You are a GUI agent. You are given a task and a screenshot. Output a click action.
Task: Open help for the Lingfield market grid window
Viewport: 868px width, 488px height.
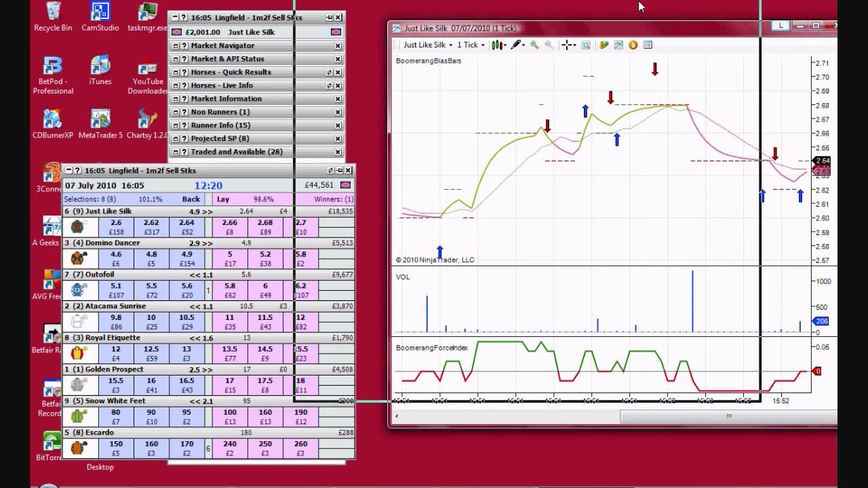click(x=78, y=171)
